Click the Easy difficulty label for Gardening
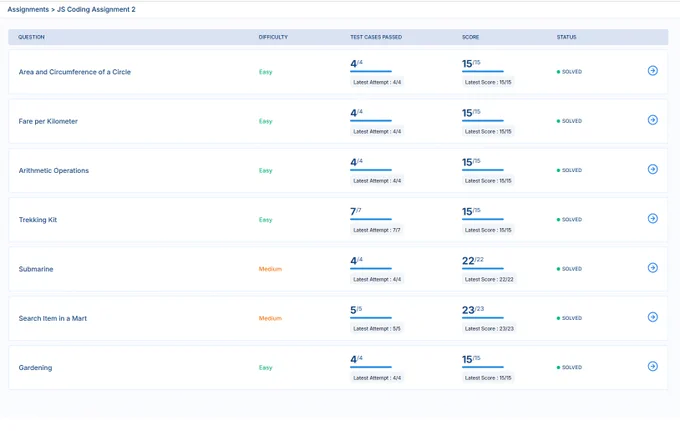Viewport: 680px width, 431px height. pyautogui.click(x=265, y=368)
